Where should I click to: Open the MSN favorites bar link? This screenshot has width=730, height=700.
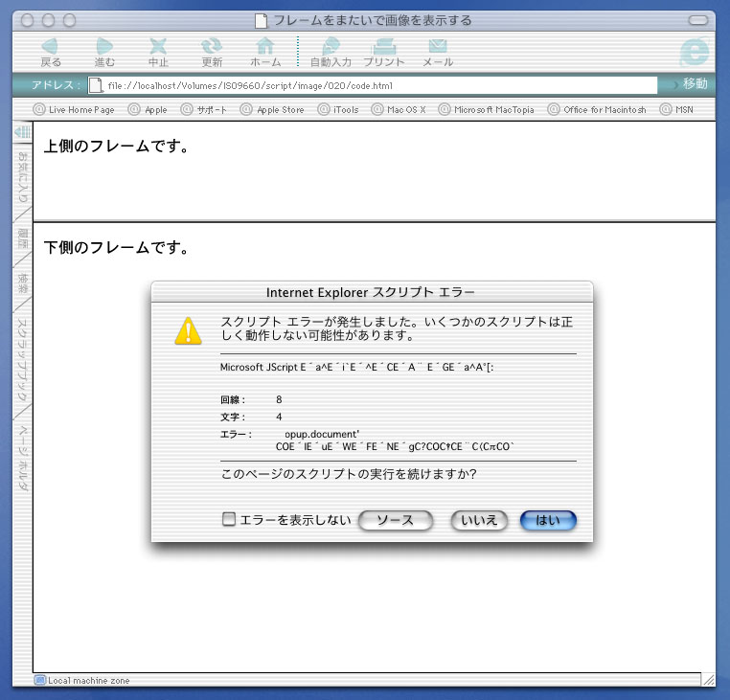point(677,110)
